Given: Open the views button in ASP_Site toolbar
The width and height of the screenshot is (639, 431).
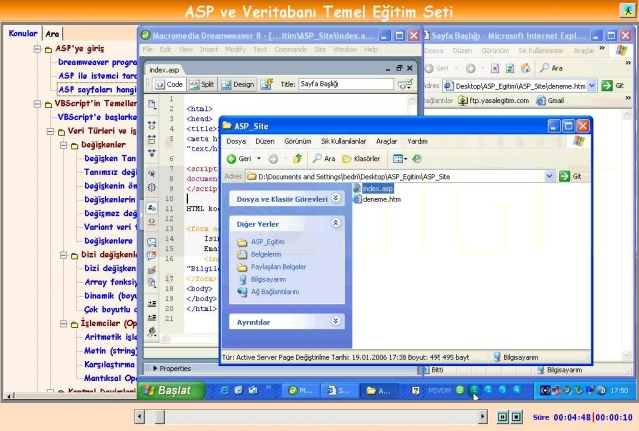Looking at the screenshot, I should 399,158.
